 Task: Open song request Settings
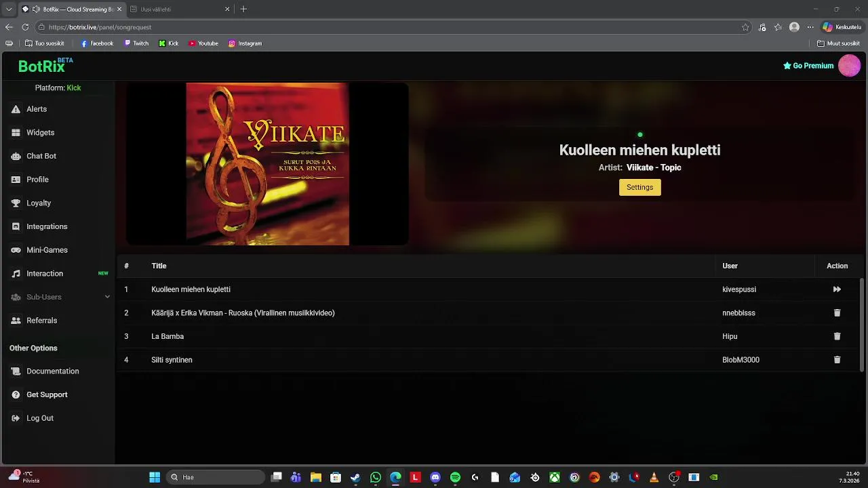[x=639, y=187]
